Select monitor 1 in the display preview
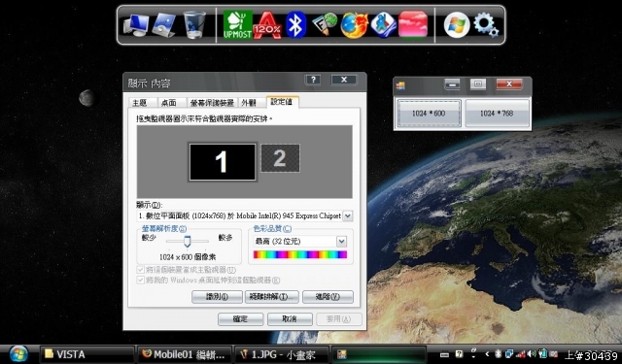This screenshot has width=622, height=364. pos(223,162)
